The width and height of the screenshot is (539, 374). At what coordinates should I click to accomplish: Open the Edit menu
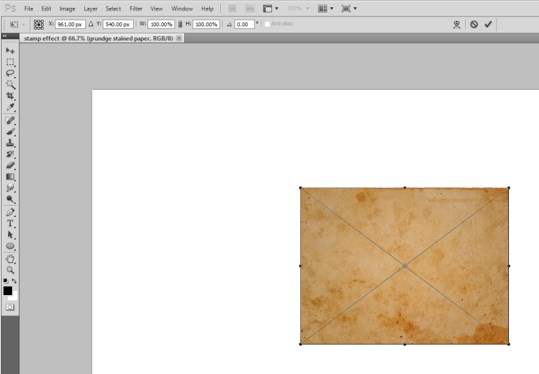click(x=46, y=9)
